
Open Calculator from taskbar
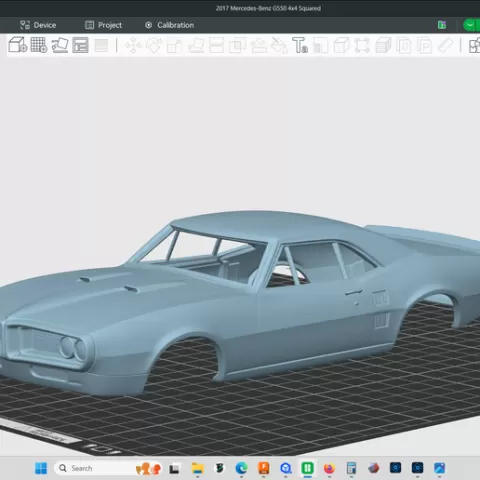coord(351,468)
